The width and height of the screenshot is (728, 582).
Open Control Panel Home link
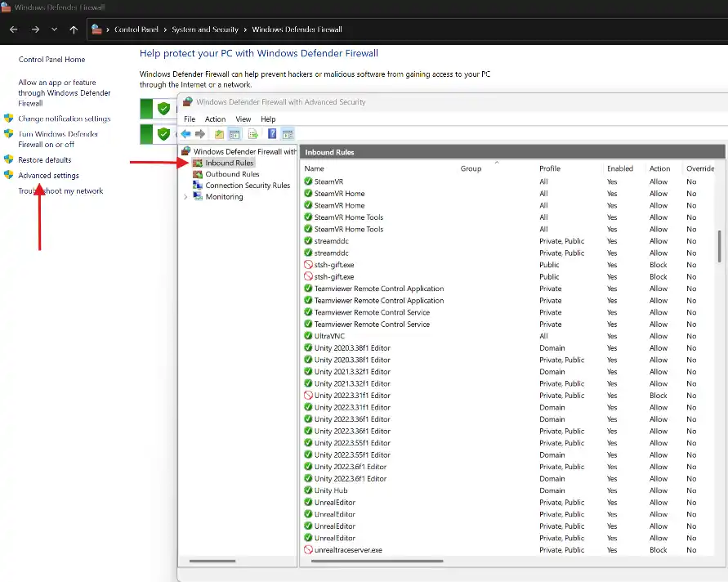click(51, 60)
